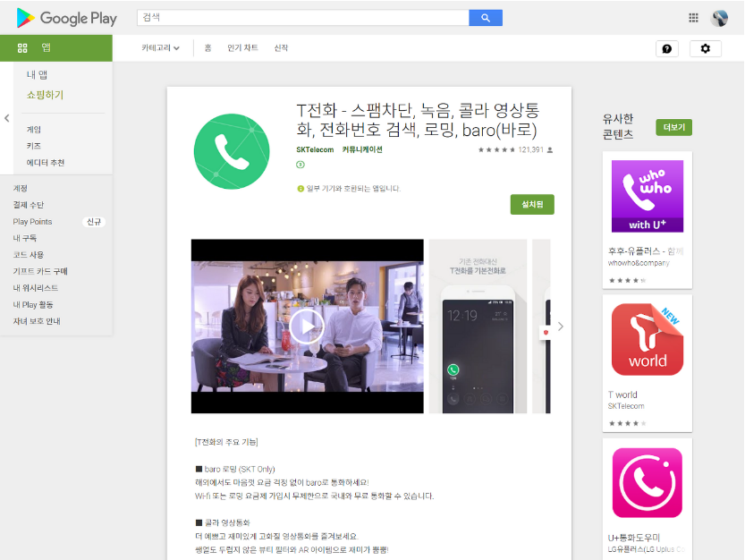This screenshot has height=560, width=745.
Task: Open 결제 수단 link
Action: coord(28,205)
